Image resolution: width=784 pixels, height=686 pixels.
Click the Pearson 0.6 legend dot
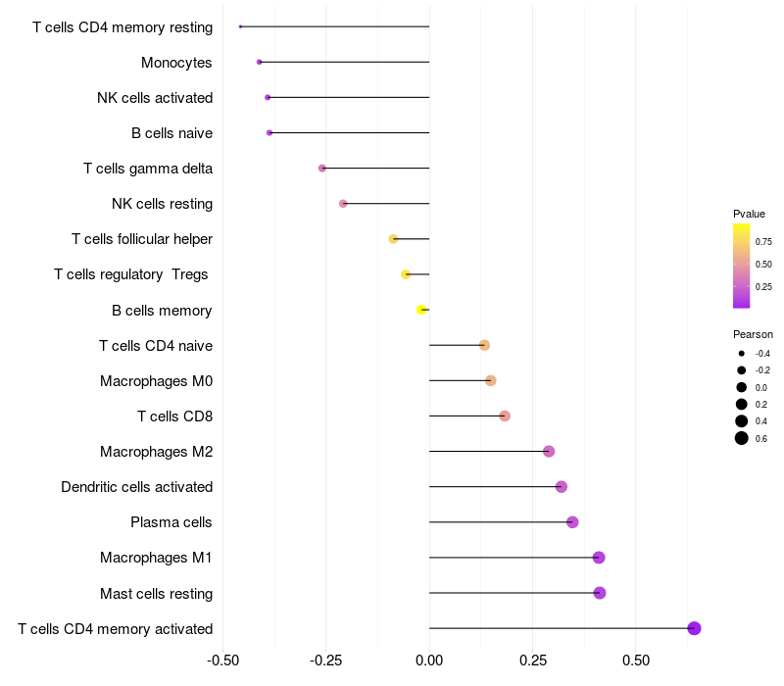[742, 438]
